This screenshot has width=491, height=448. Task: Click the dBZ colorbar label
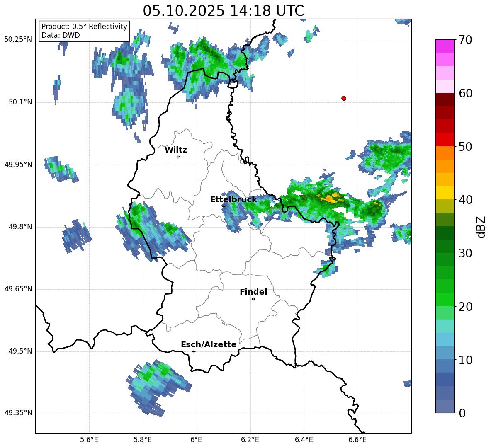[481, 227]
